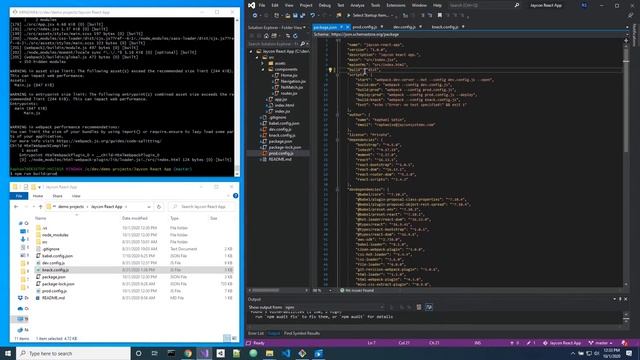Select node_modules folder in File Explorer

[55, 235]
